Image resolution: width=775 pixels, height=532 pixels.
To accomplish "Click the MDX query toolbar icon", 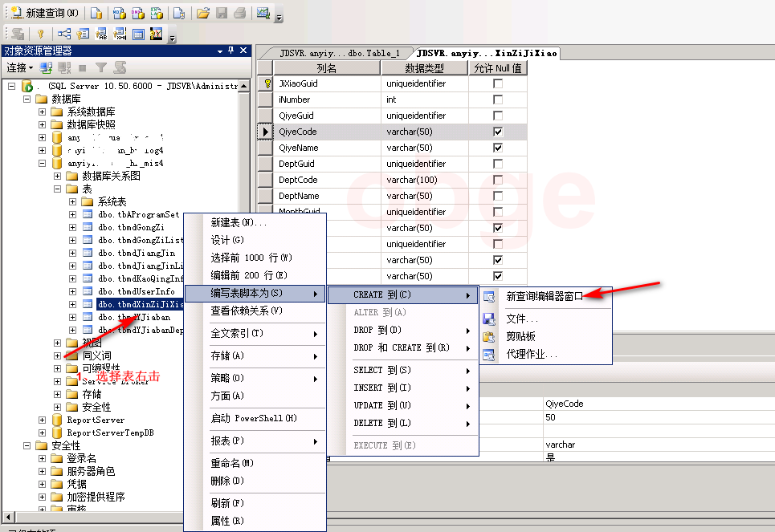I will click(119, 13).
